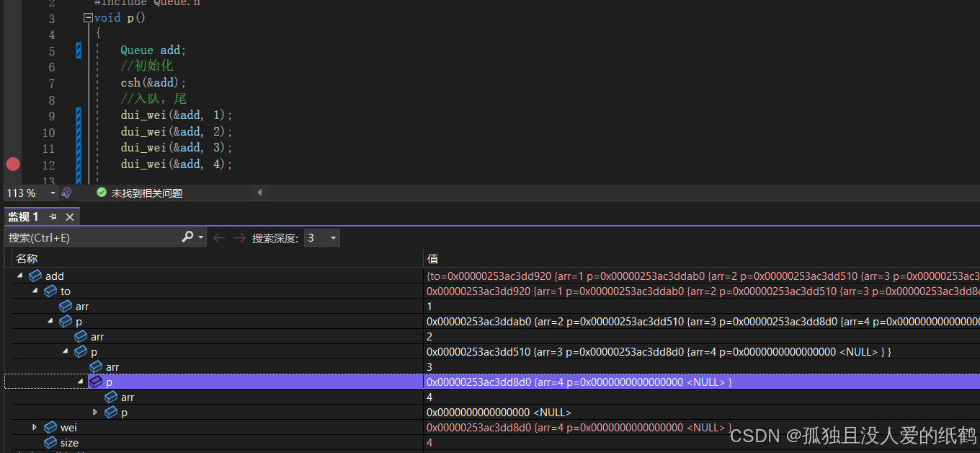Click the green check icon for no issues found
The height and width of the screenshot is (453, 980).
click(x=102, y=193)
